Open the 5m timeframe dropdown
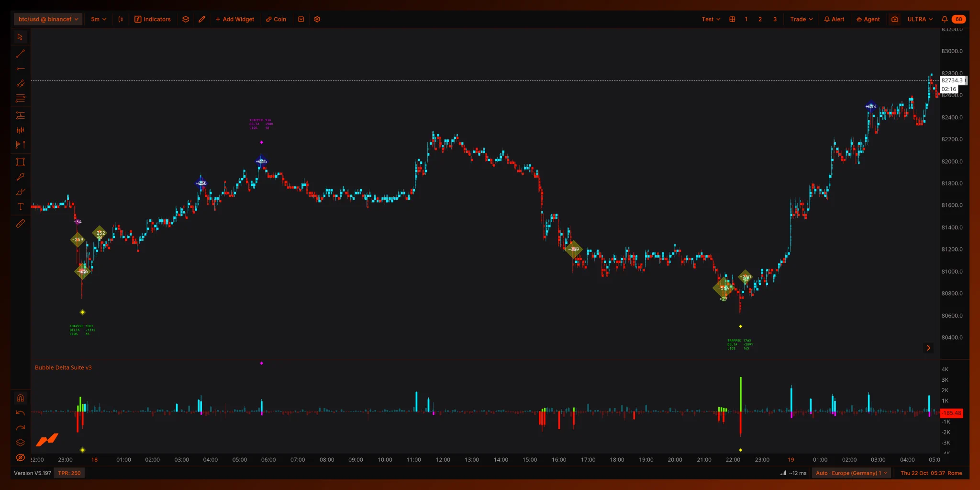Screen dimensions: 980x490 99,19
